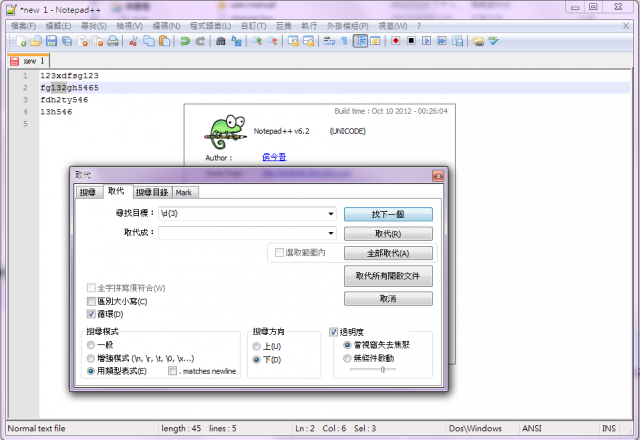Select the 用類型表式(E) regex mode

[91, 371]
